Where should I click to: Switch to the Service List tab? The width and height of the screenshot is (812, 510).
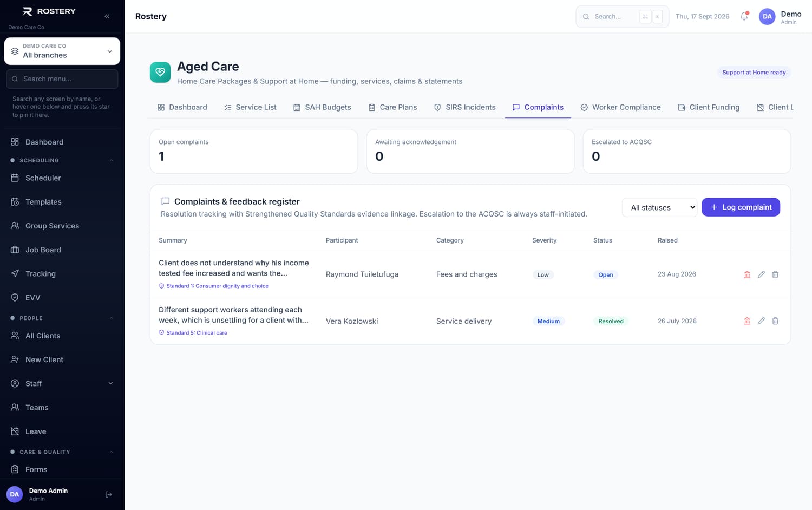click(250, 107)
